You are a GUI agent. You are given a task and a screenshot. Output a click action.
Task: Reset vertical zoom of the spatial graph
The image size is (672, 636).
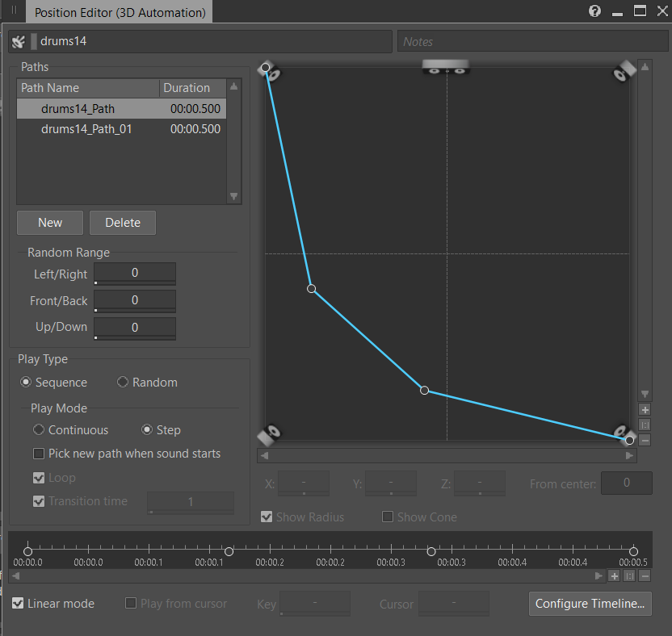[x=645, y=425]
